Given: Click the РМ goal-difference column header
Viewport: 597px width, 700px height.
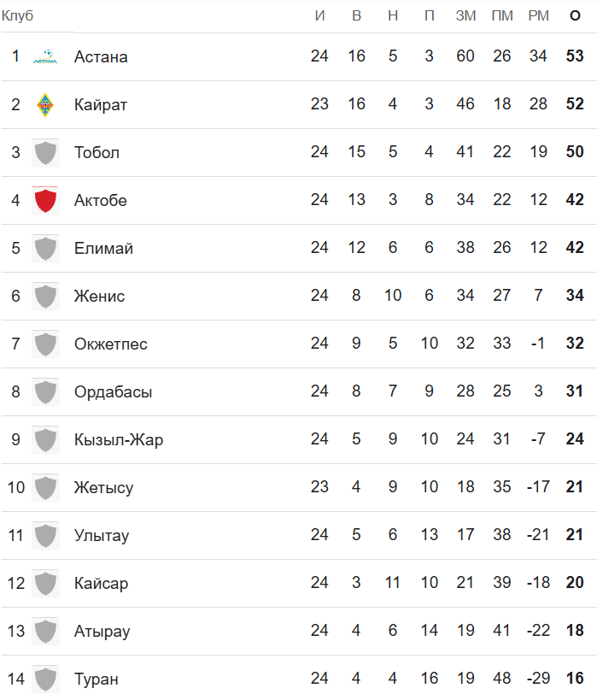Looking at the screenshot, I should [538, 15].
